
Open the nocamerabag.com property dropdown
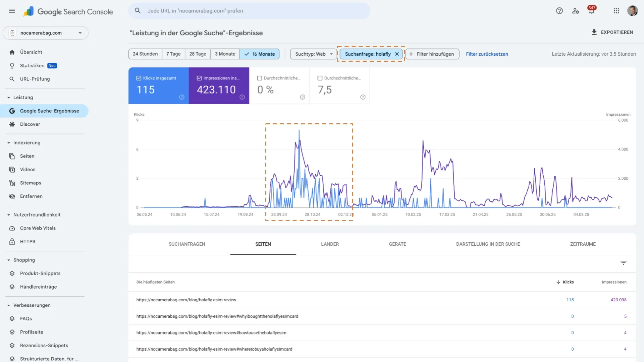[x=46, y=33]
